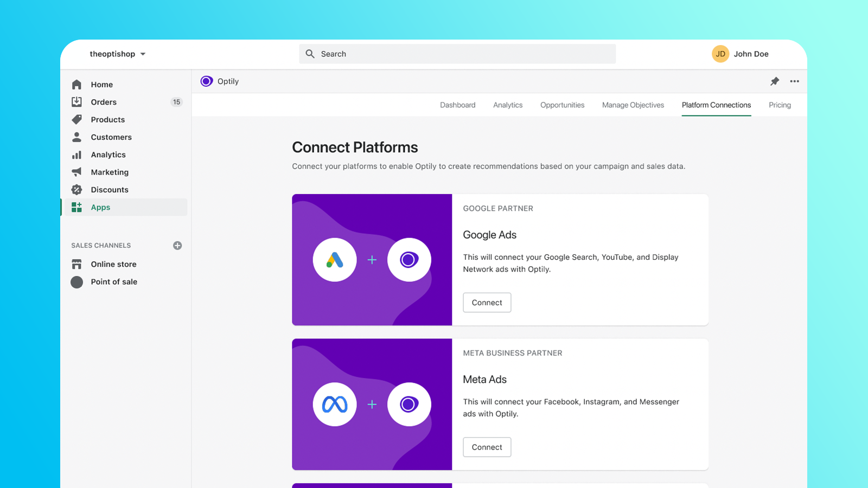This screenshot has height=488, width=868.
Task: Connect Meta Ads with Connect button
Action: click(x=487, y=447)
